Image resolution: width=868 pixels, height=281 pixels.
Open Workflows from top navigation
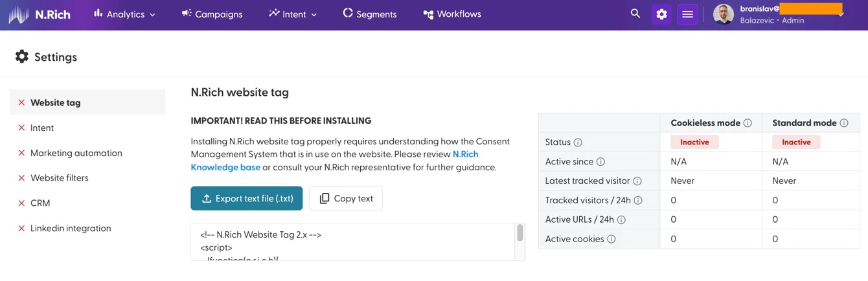click(451, 14)
